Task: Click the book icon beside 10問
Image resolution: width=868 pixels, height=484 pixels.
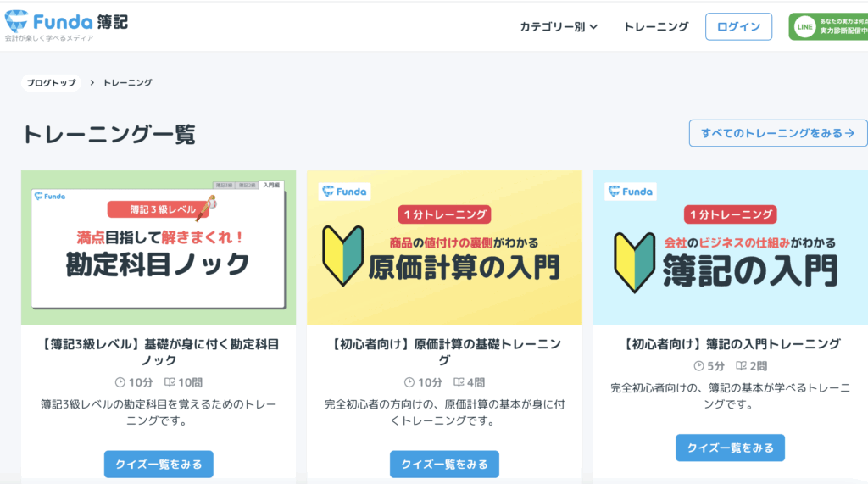Action: [x=170, y=382]
